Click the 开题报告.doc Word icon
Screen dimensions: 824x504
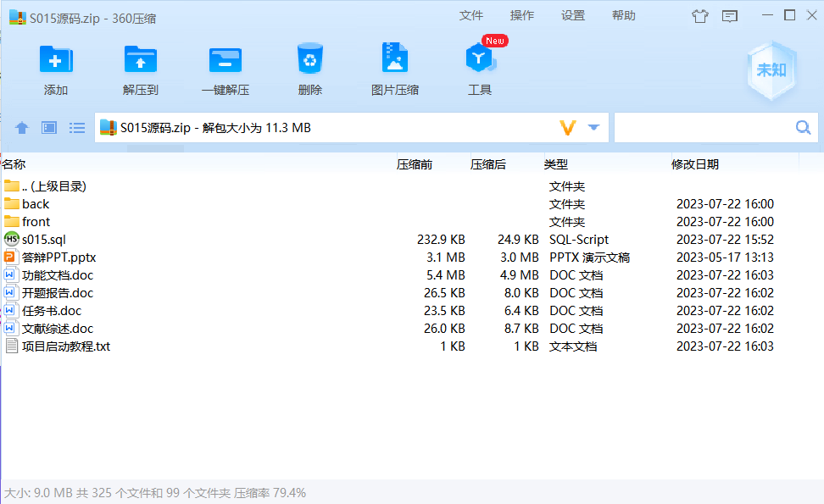click(9, 293)
